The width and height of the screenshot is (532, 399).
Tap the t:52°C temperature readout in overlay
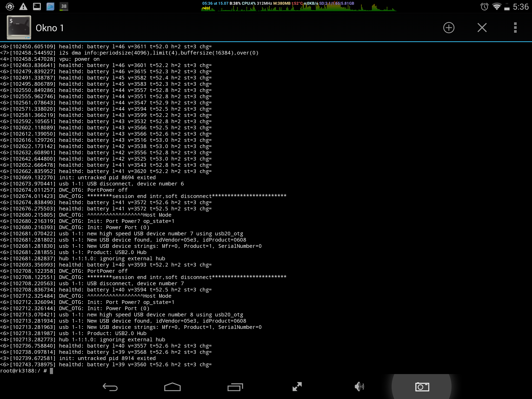tap(297, 3)
